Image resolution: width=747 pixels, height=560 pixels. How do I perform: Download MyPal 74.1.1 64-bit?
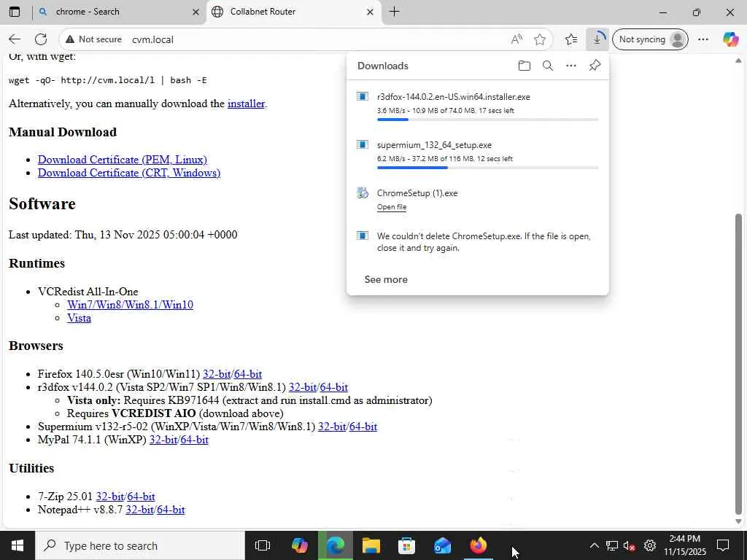(194, 440)
